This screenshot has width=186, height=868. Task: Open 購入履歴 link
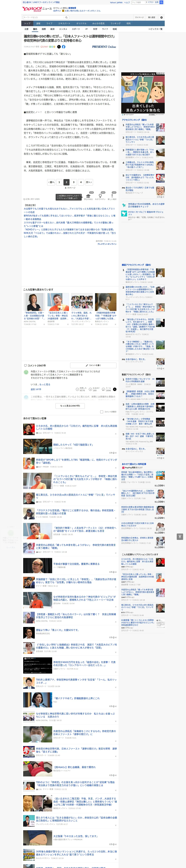point(152,17)
